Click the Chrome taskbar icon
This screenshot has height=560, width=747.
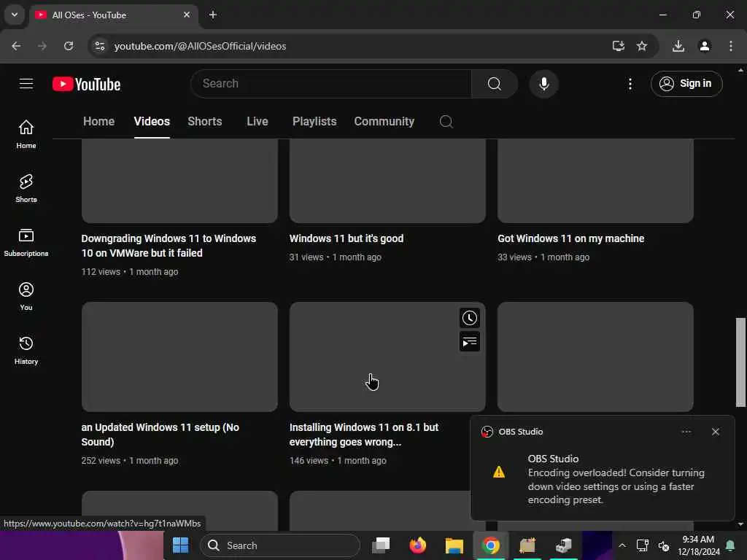click(491, 545)
